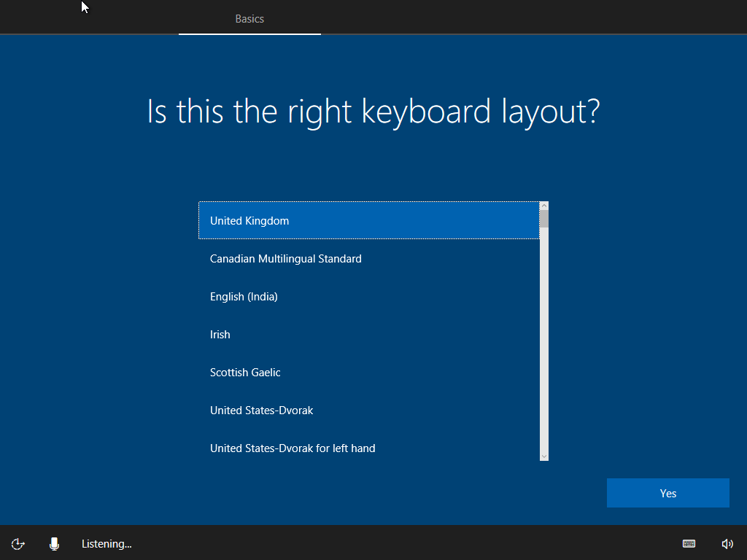
Task: Select the Basics tab
Action: pos(249,18)
